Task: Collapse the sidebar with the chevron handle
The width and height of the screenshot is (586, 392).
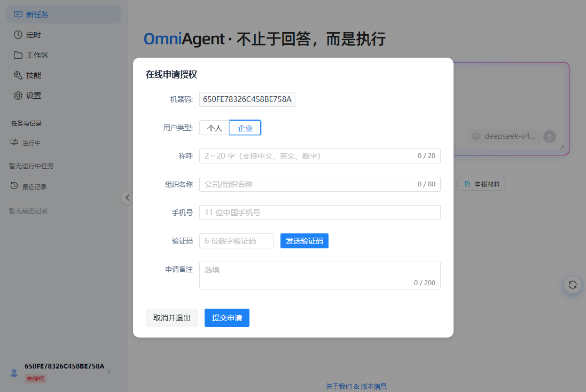Action: pos(127,198)
